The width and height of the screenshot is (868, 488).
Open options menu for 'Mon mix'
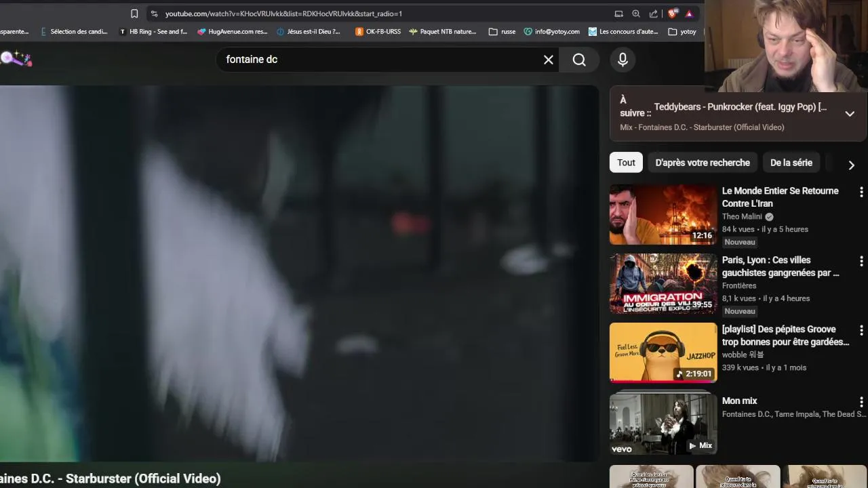pos(861,403)
